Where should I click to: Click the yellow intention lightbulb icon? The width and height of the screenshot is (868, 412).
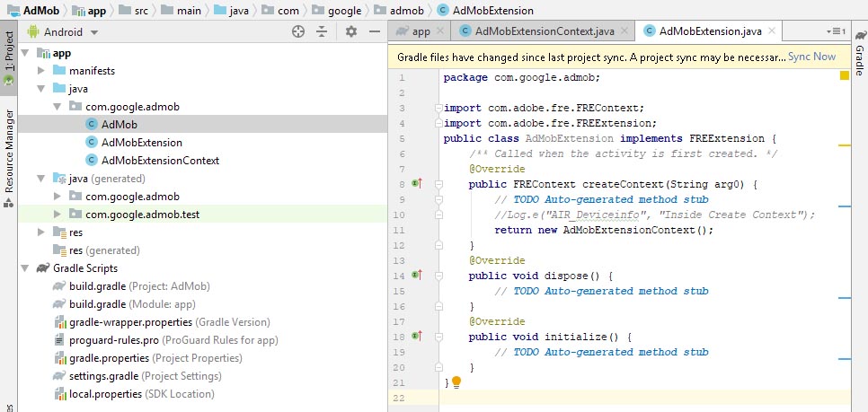click(x=456, y=381)
